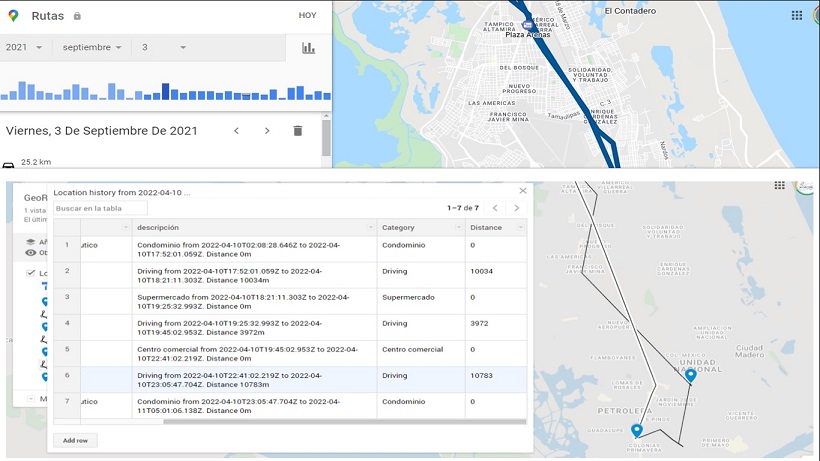
Task: Click the Google Maps logo icon
Action: [x=13, y=16]
